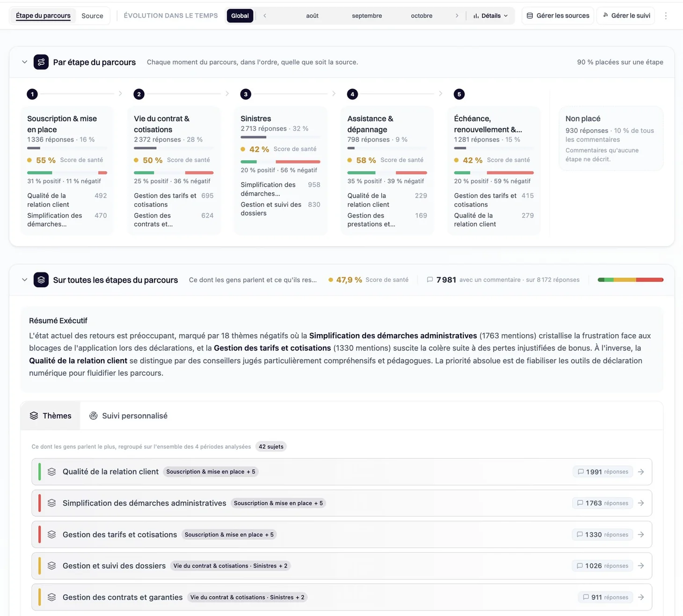683x616 pixels.
Task: Go to the previous months with the left chevron
Action: point(265,15)
